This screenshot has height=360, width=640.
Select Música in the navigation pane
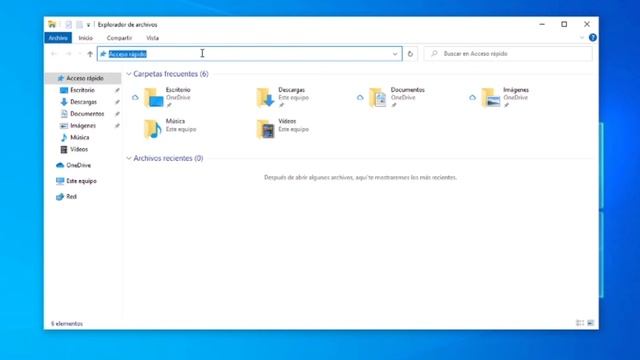pyautogui.click(x=79, y=138)
